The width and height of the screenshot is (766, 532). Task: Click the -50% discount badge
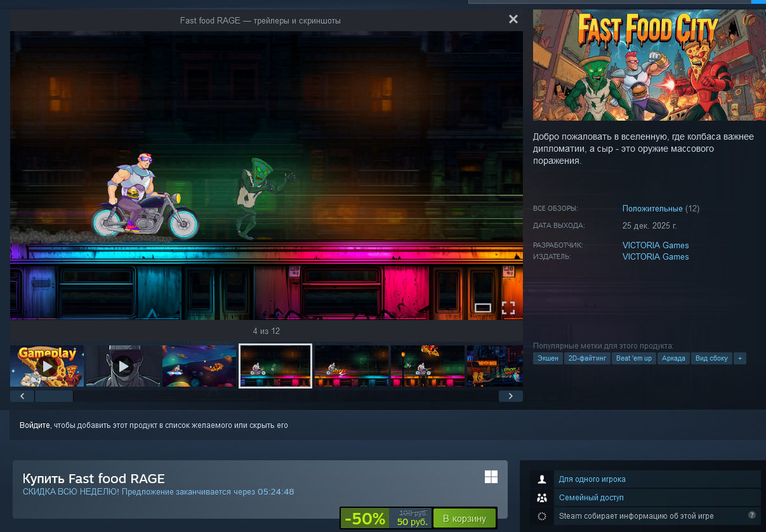pyautogui.click(x=365, y=519)
